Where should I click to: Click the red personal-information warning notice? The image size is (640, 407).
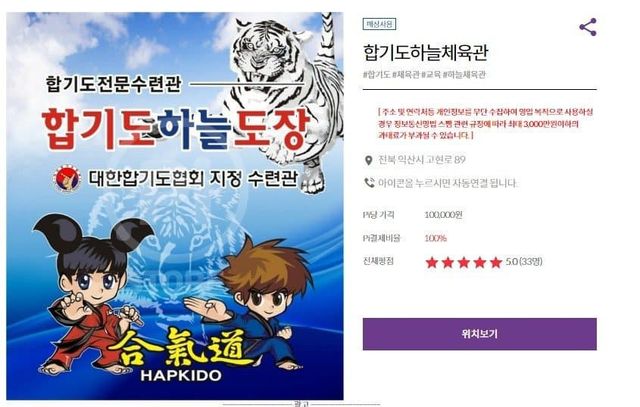coord(485,123)
